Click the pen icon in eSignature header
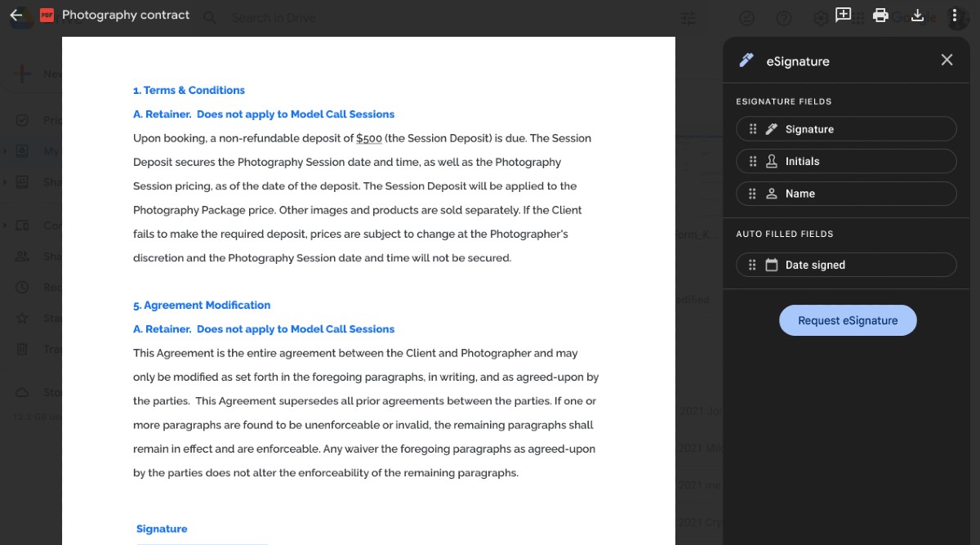The height and width of the screenshot is (545, 980). pos(746,60)
